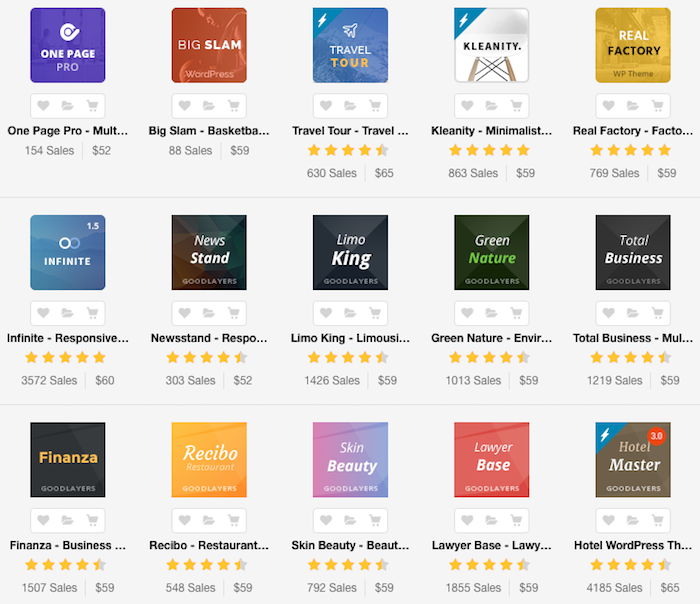700x604 pixels.
Task: Click the Recibo Restaurant thumbnail image
Action: click(209, 459)
